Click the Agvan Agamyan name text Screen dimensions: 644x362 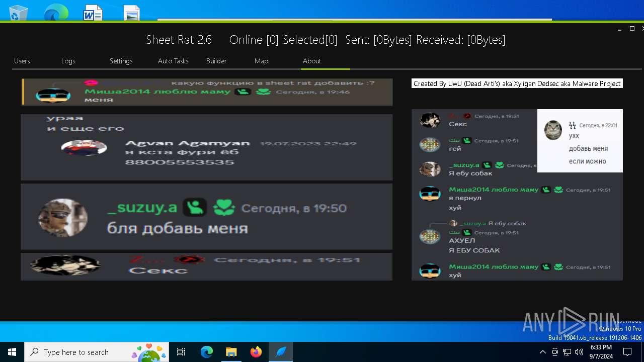pyautogui.click(x=187, y=143)
